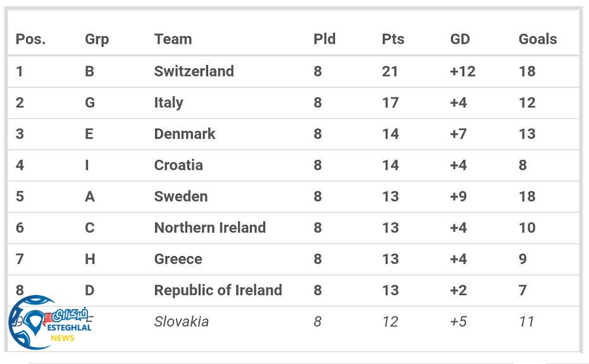Image resolution: width=589 pixels, height=364 pixels.
Task: Click the Greece team name
Action: 178,259
